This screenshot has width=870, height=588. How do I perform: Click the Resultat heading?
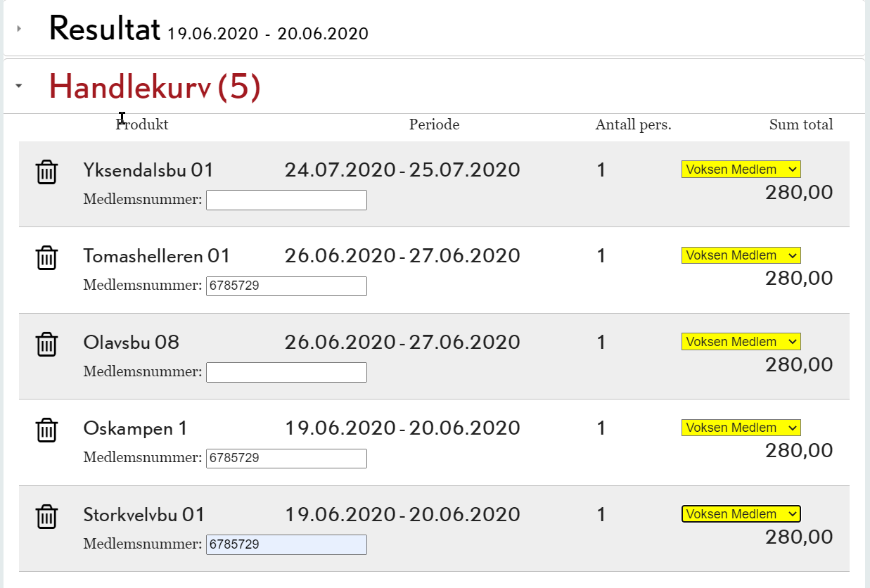pyautogui.click(x=105, y=29)
